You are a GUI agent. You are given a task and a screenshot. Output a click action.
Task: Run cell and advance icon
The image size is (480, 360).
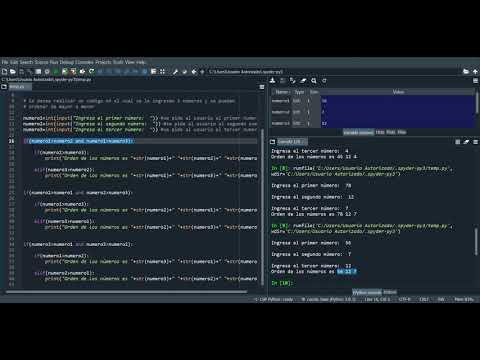73,72
